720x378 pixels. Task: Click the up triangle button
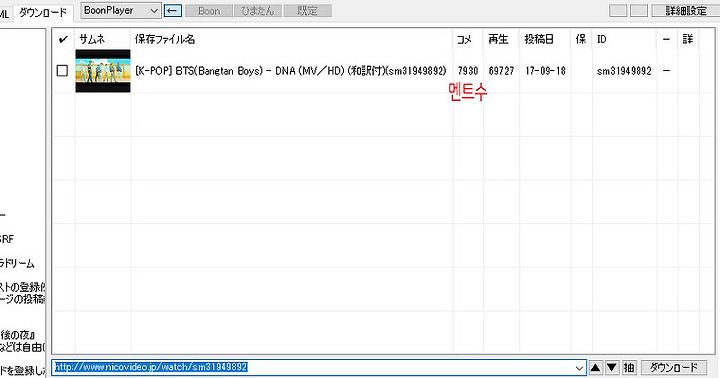click(x=596, y=368)
